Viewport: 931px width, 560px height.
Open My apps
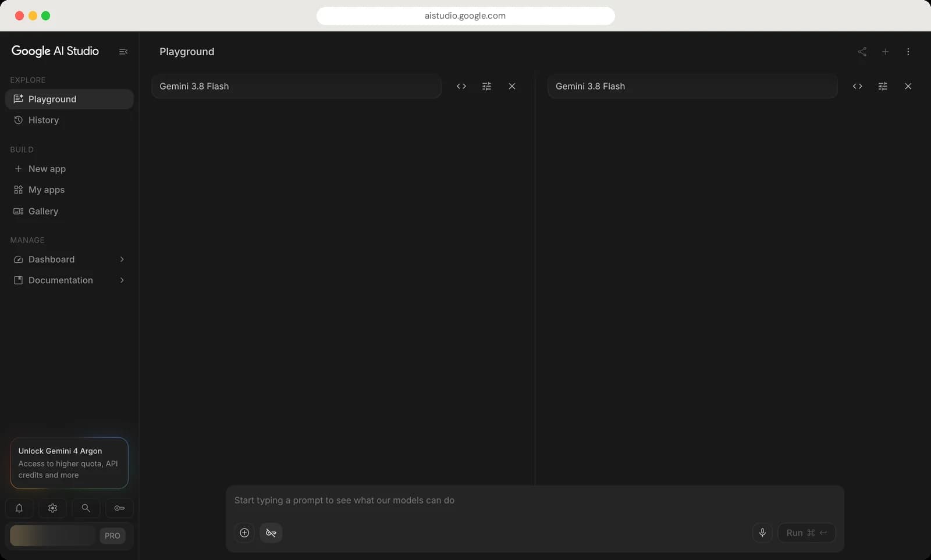[69, 190]
